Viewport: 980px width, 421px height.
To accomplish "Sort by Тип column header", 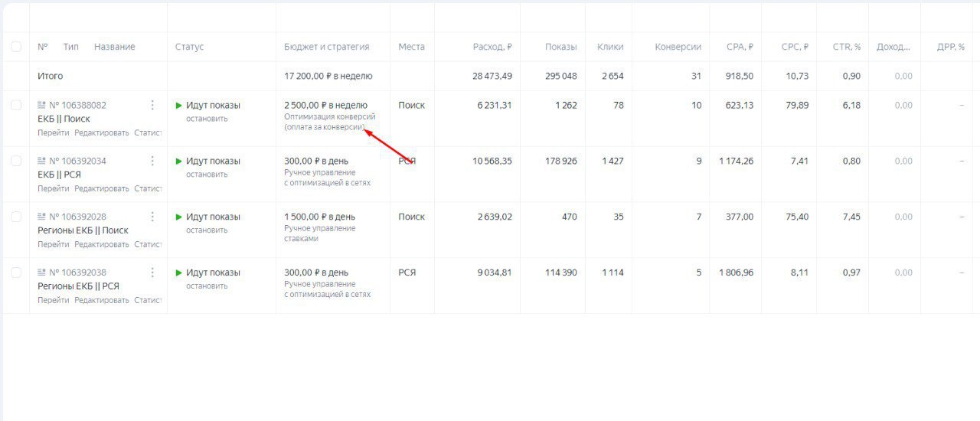I will (x=71, y=47).
